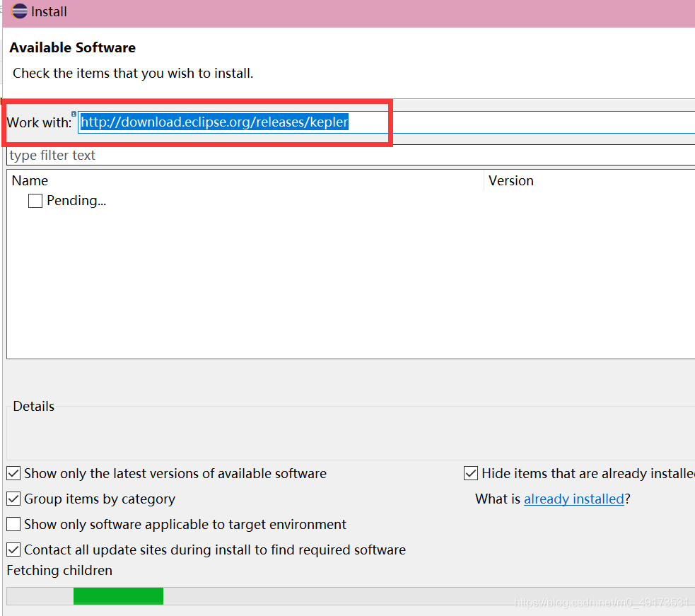This screenshot has width=695, height=616.
Task: Click the Eclipse icon in the Install title bar
Action: [x=20, y=11]
